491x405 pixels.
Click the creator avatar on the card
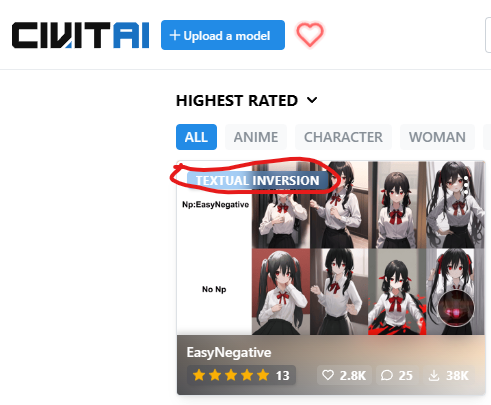pyautogui.click(x=455, y=308)
